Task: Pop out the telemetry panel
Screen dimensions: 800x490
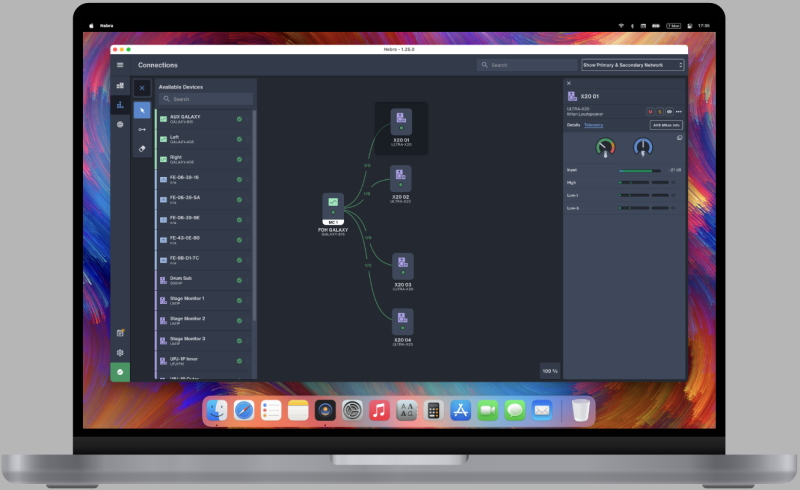Action: [679, 137]
